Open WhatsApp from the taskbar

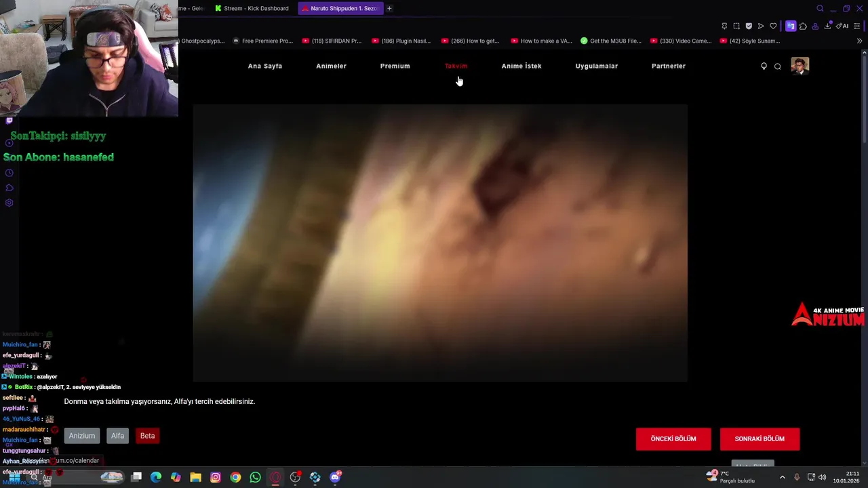point(255,477)
